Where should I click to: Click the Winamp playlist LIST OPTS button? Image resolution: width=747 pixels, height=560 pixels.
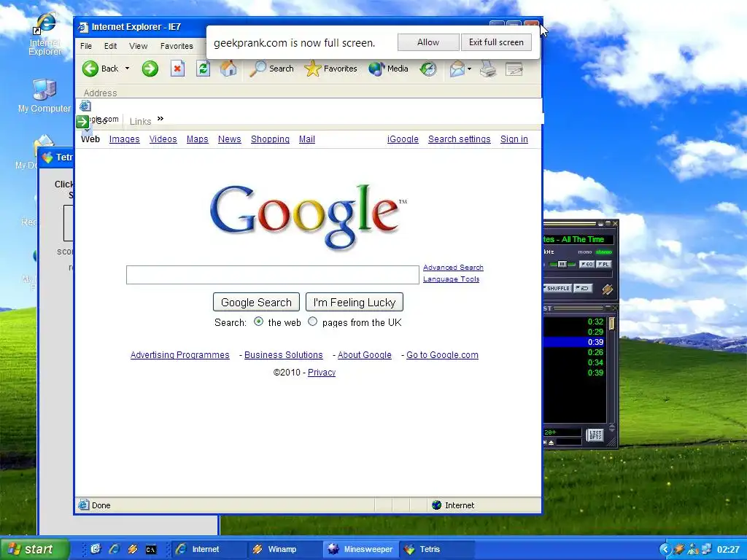(595, 435)
